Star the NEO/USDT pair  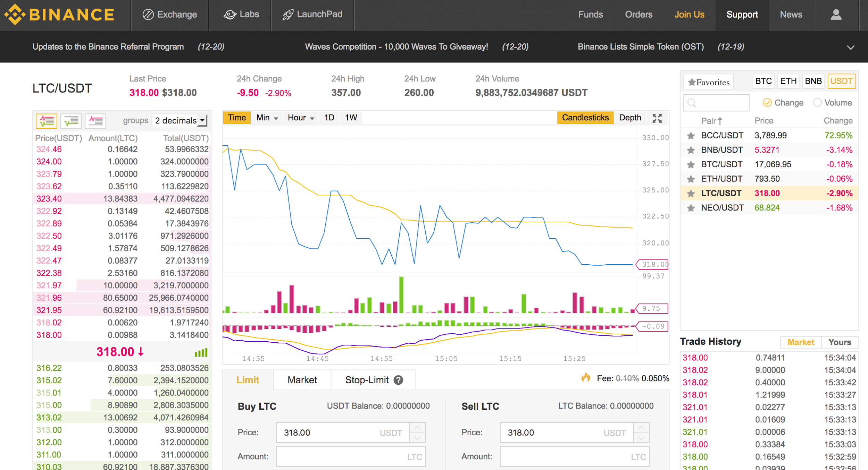pos(691,208)
